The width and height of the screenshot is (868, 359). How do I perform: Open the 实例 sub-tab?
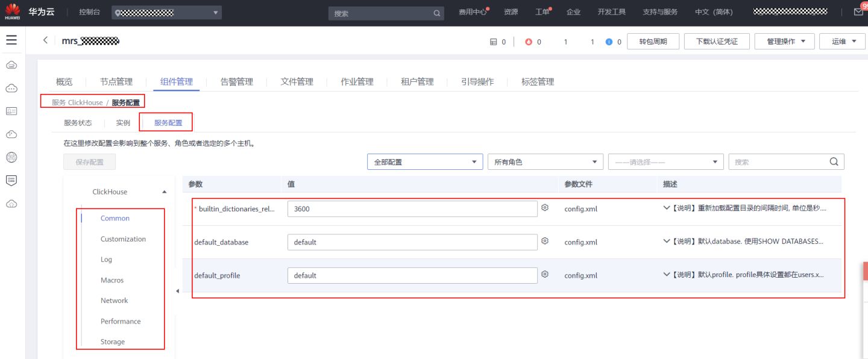pos(123,122)
